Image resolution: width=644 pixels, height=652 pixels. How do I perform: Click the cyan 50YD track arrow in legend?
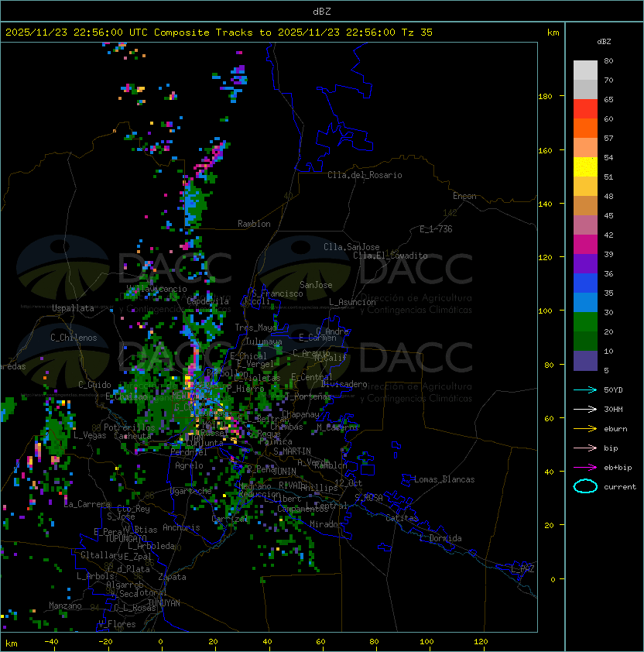pos(585,389)
